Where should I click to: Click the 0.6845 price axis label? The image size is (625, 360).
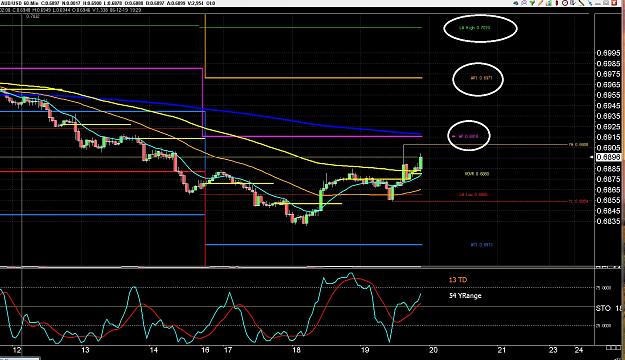pyautogui.click(x=608, y=211)
